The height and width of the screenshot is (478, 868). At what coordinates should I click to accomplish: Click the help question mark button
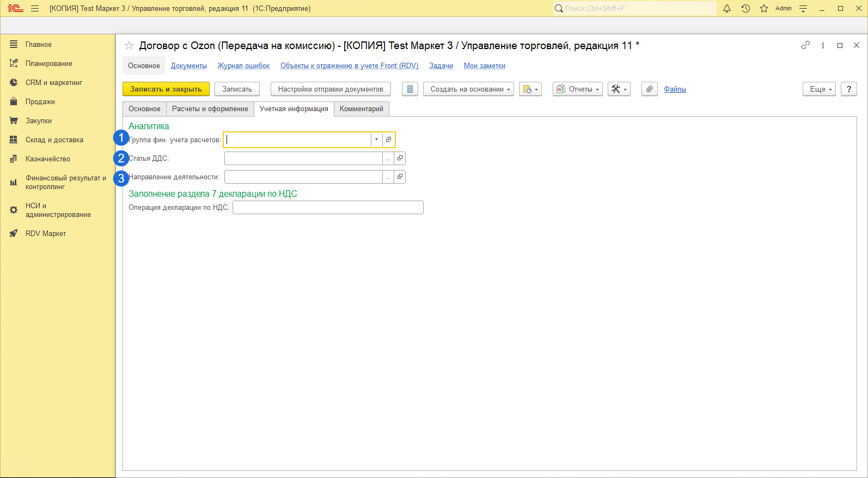click(849, 89)
